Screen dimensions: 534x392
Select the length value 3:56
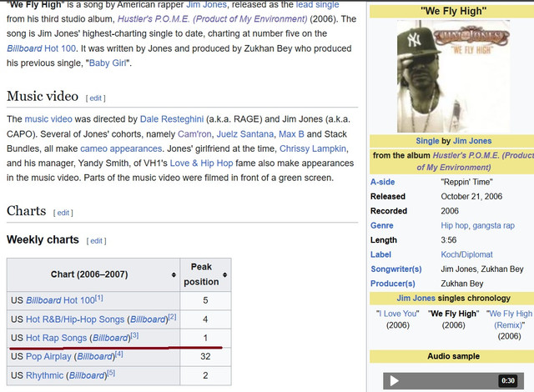click(x=449, y=240)
